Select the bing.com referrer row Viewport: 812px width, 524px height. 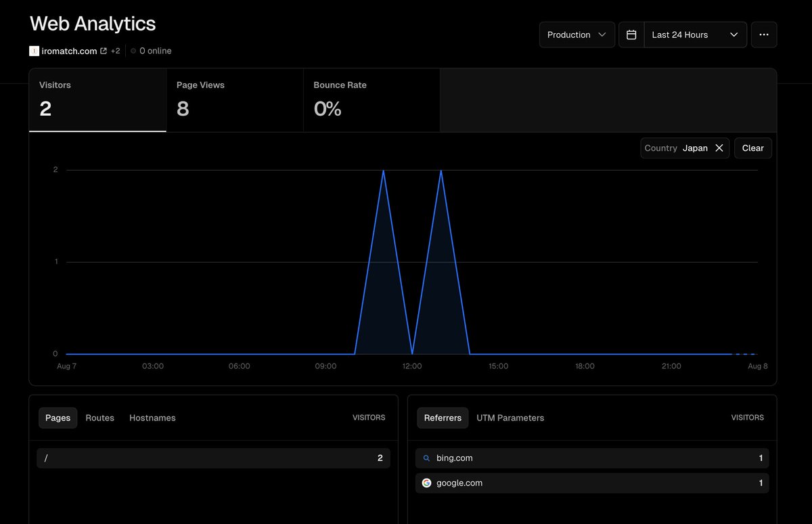tap(592, 458)
